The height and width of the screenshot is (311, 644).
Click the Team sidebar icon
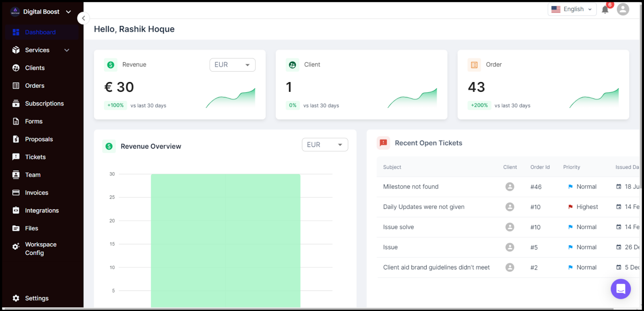(16, 175)
